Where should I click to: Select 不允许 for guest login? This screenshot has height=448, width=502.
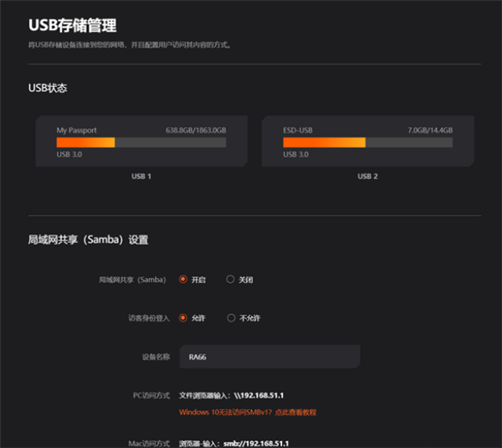(231, 318)
